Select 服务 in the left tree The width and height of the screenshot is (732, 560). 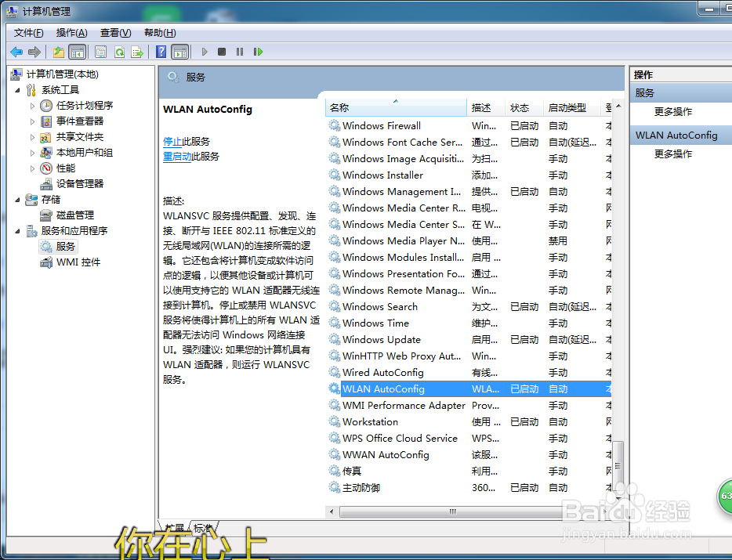[65, 247]
